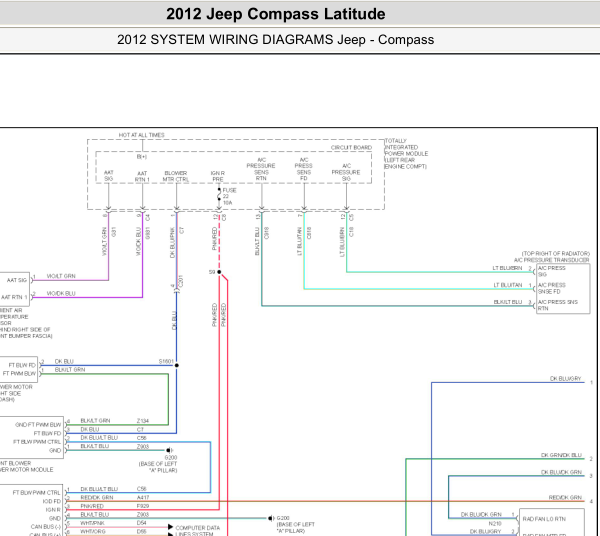Click the 'RAD FAN LO RTN' terminal
Image resolution: width=600 pixels, height=536 pixels.
(x=544, y=519)
